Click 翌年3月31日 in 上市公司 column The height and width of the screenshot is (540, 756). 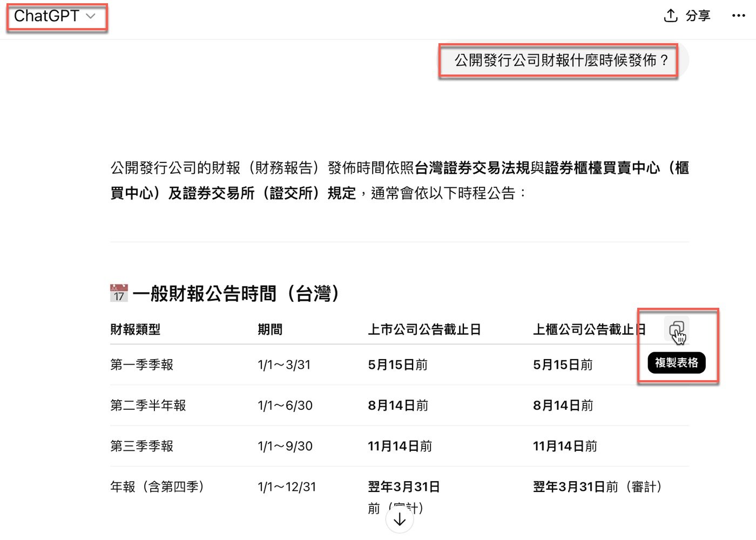coord(404,487)
